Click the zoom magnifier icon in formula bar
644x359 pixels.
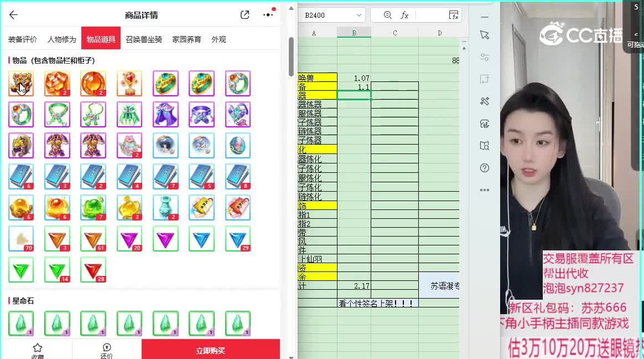point(387,15)
